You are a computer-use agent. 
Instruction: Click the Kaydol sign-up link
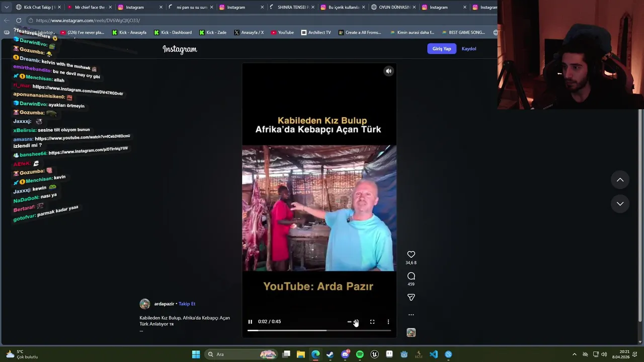pos(469,49)
